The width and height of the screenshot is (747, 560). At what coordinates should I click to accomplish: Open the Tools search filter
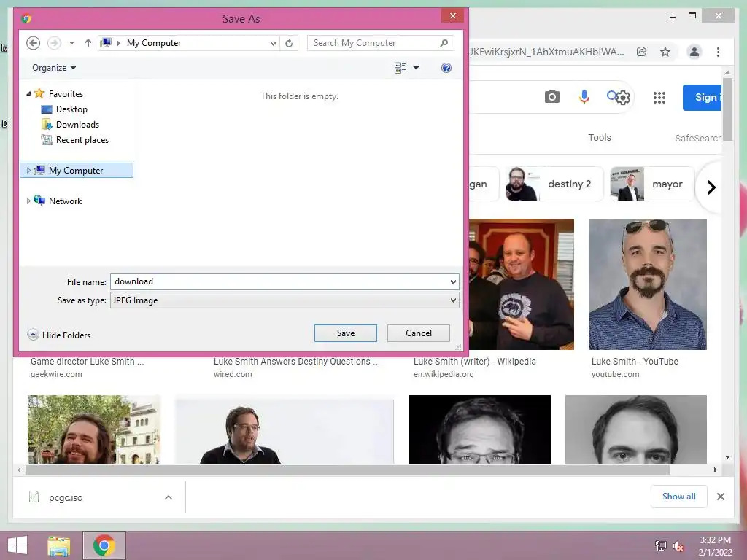(600, 138)
